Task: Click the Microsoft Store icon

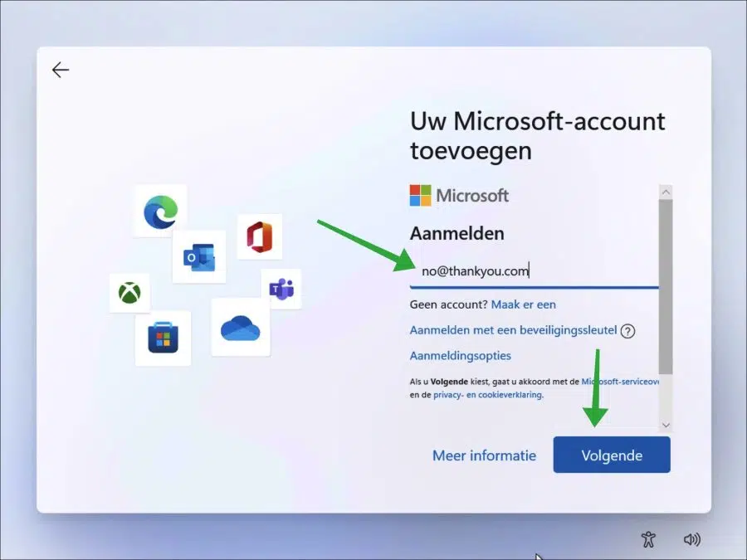Action: [x=163, y=338]
